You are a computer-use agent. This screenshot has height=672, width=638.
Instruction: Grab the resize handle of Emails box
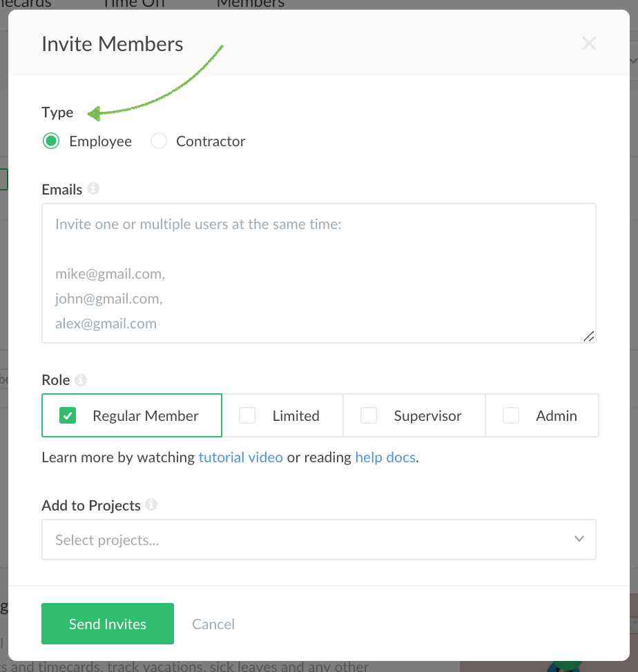click(x=588, y=336)
